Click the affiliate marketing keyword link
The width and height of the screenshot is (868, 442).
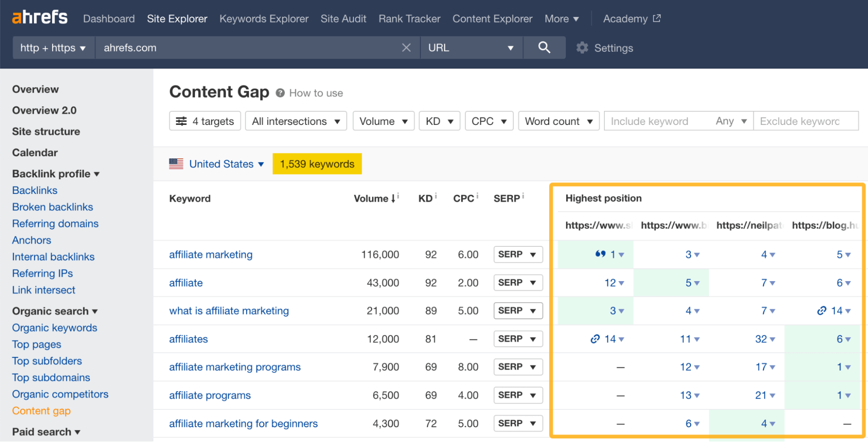click(211, 254)
